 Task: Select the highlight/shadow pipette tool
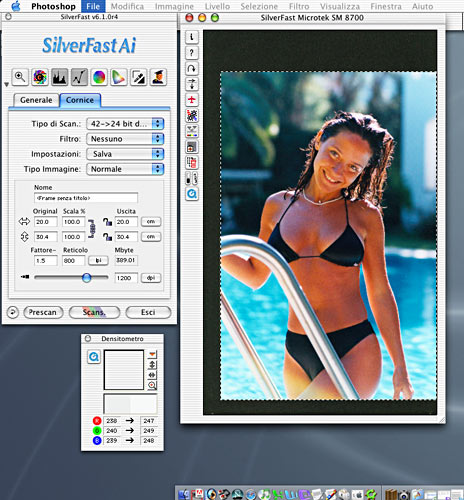click(138, 77)
